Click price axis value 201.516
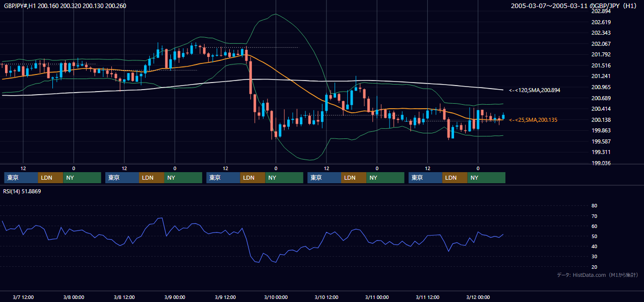The image size is (644, 302). point(600,65)
